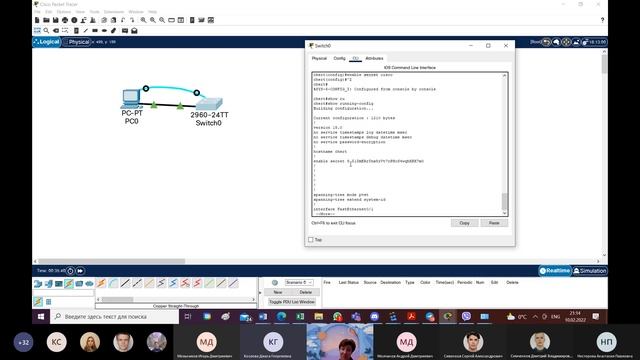The height and width of the screenshot is (360, 640).
Task: Click the Set Tiled Background icon
Action: pos(576,42)
